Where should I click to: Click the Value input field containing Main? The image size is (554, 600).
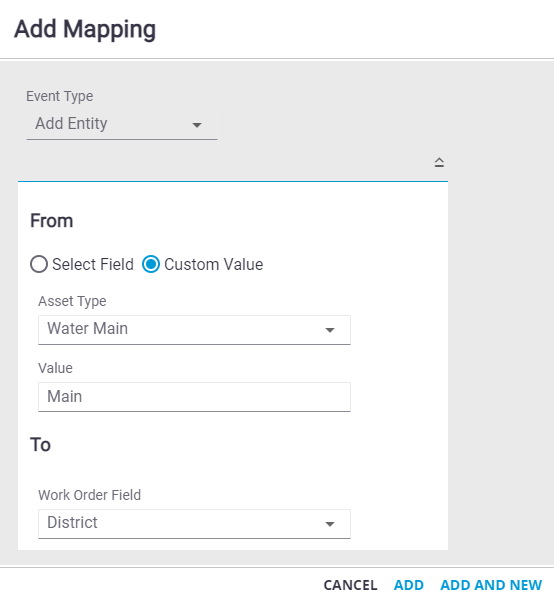point(194,397)
